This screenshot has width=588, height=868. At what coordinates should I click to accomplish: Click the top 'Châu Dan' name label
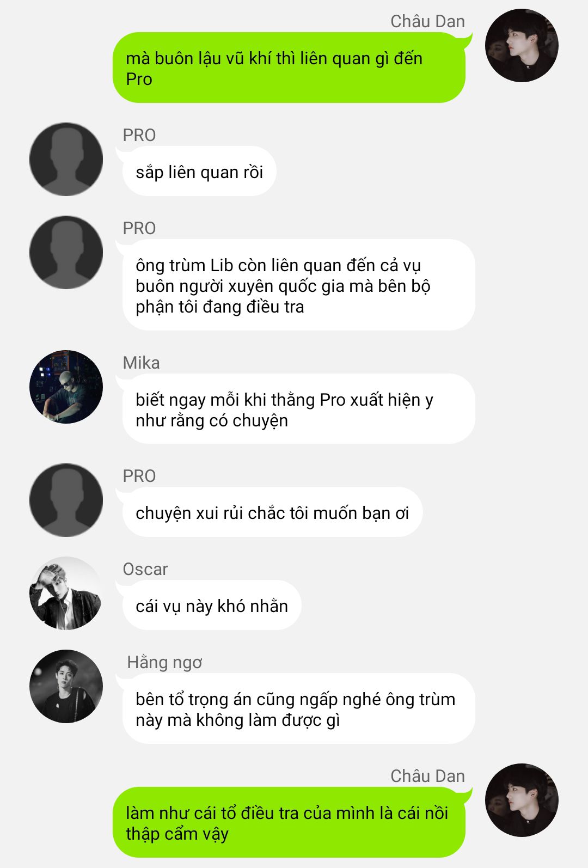click(428, 21)
